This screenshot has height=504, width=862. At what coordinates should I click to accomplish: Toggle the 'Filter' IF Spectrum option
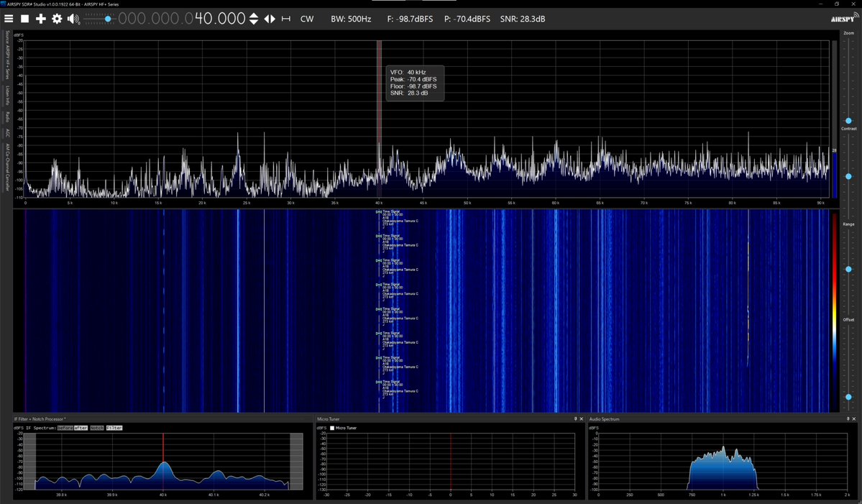click(x=114, y=428)
